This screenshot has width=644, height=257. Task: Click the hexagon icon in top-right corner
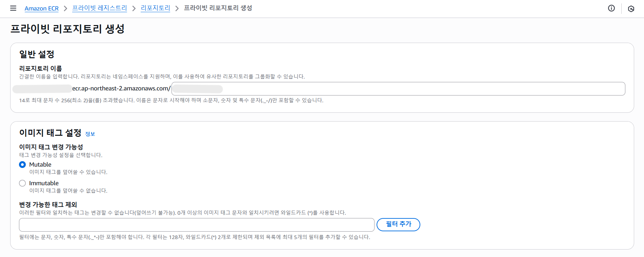point(631,9)
